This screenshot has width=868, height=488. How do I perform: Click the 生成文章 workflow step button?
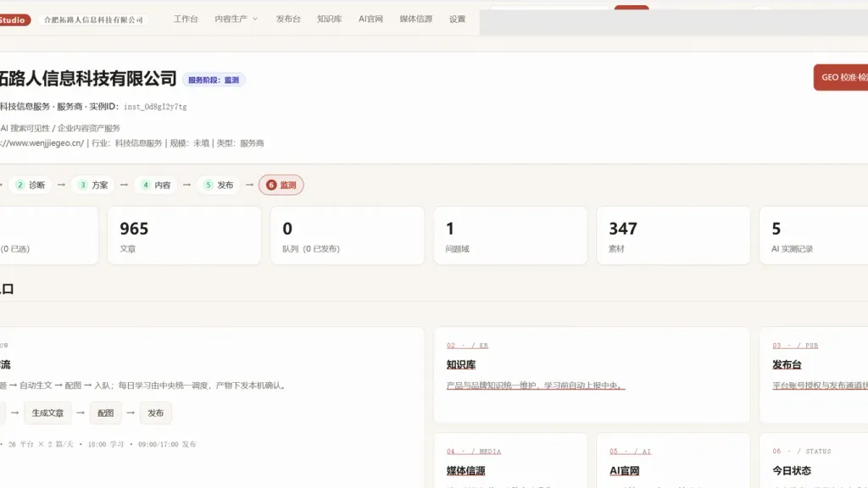click(47, 413)
